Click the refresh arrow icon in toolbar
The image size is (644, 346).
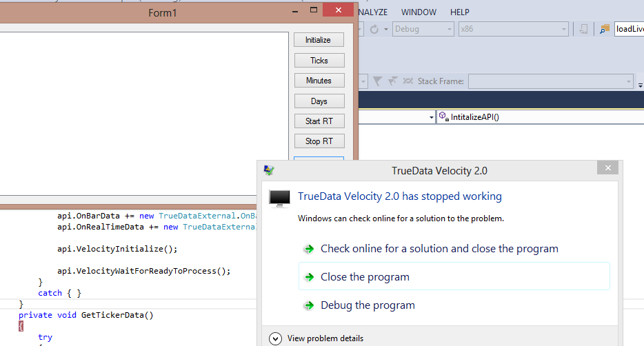pyautogui.click(x=374, y=29)
